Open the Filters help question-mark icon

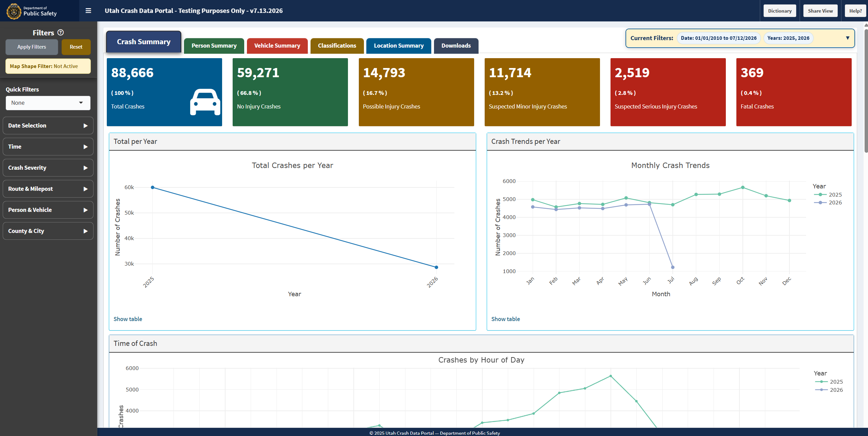(61, 32)
